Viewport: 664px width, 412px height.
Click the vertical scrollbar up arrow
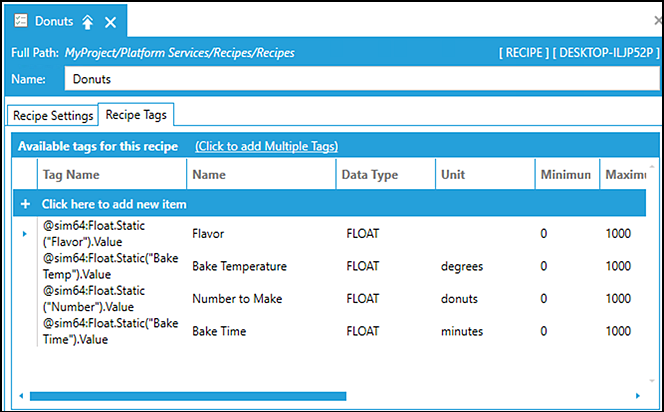(651, 166)
